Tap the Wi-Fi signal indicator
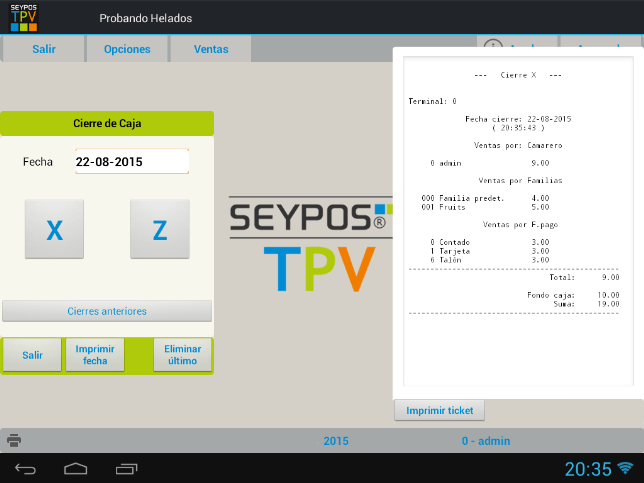Viewport: 644px width, 483px height. tap(625, 468)
